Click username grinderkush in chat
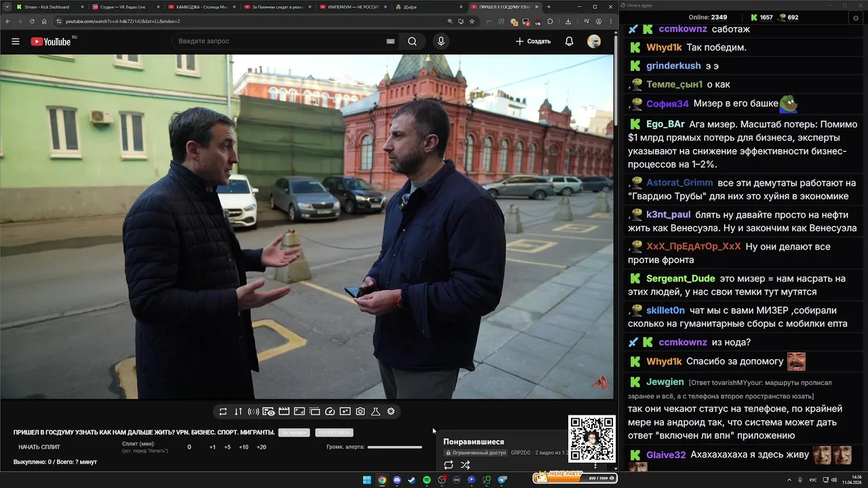This screenshot has height=488, width=868. coord(673,66)
